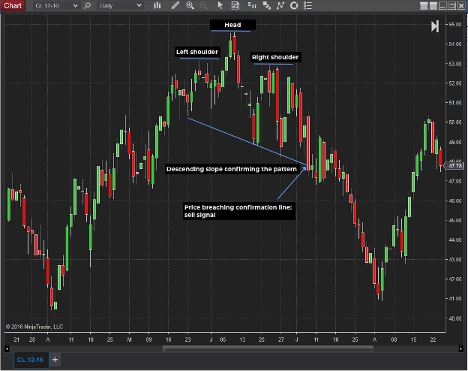468x371 pixels.
Task: Select the arrow pointer cursor tool
Action: [220, 6]
